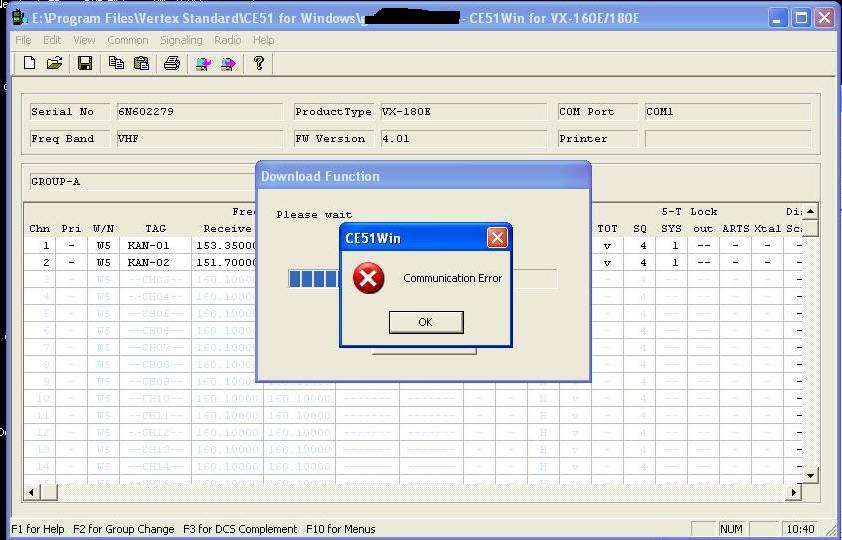Click receive frequency 153.35000 cell

225,245
